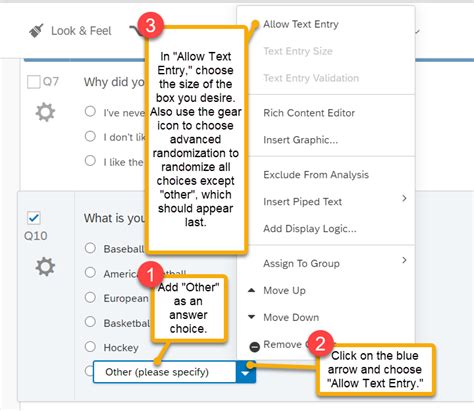Screen dimensions: 474x411
Task: Open the blue arrow choice dropdown
Action: coord(246,372)
